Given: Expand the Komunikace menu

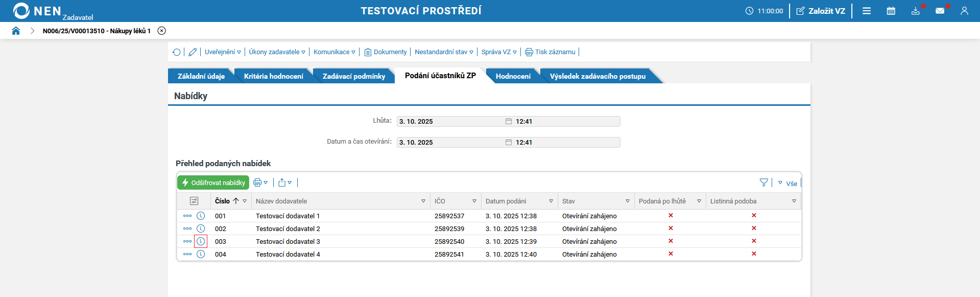Looking at the screenshot, I should [x=334, y=52].
